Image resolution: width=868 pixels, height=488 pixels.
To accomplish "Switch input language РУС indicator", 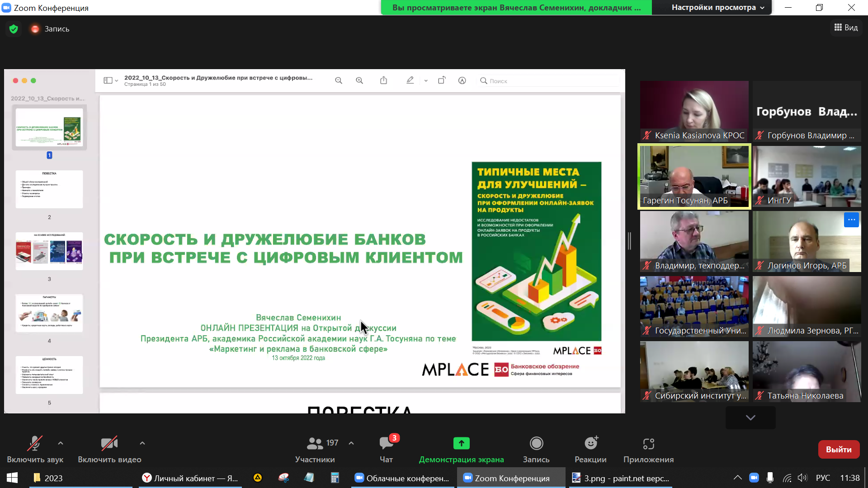I will click(x=823, y=478).
